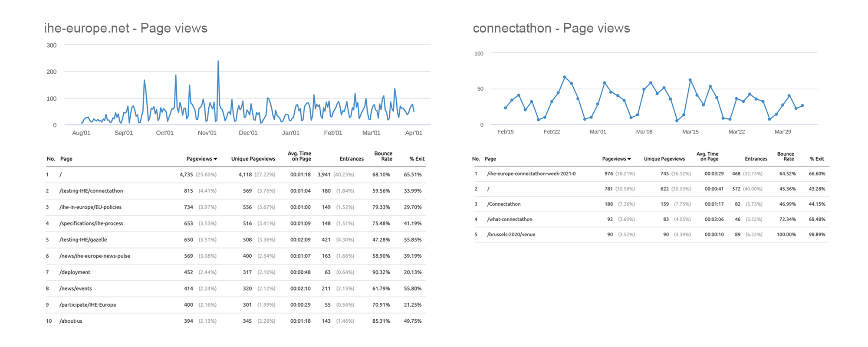
Task: Open the /testing-IHE/gazelle page link
Action: point(83,240)
